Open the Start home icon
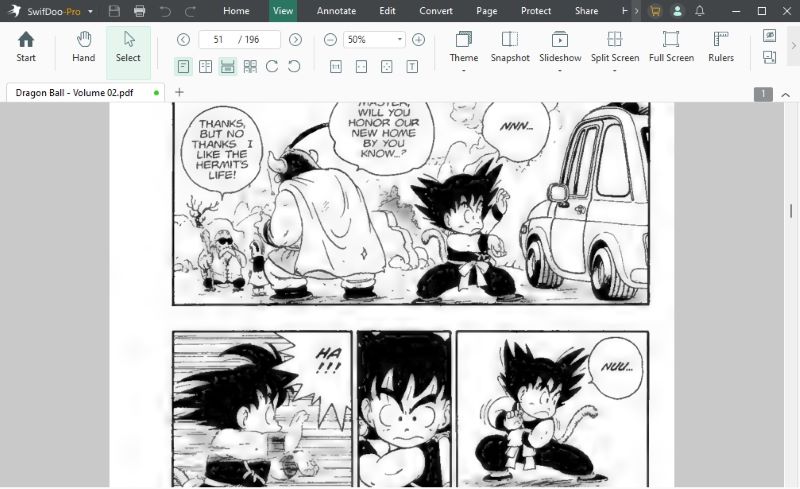The height and width of the screenshot is (489, 800). click(26, 47)
